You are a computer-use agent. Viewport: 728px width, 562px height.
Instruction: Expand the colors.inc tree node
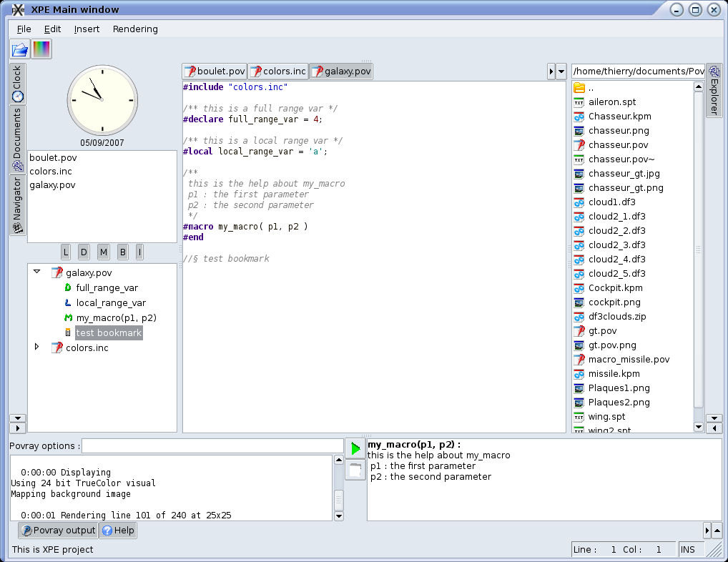[36, 347]
